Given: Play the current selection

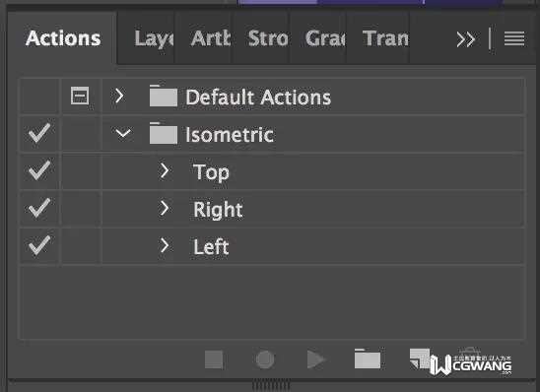Looking at the screenshot, I should coord(315,359).
